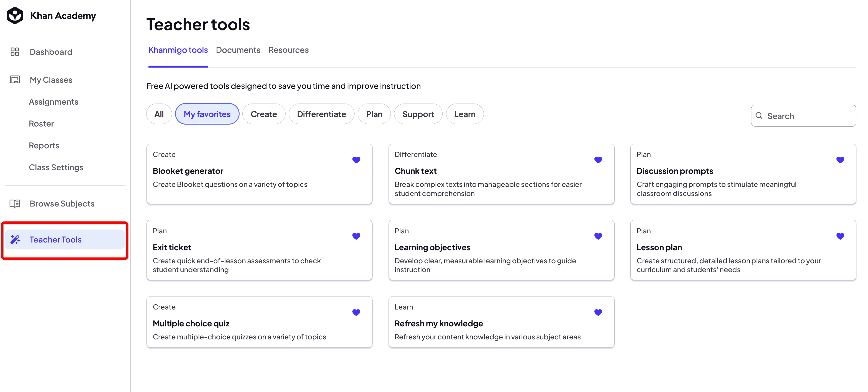Image resolution: width=868 pixels, height=392 pixels.
Task: Click the "Teacher tools" page heading
Action: point(198,25)
